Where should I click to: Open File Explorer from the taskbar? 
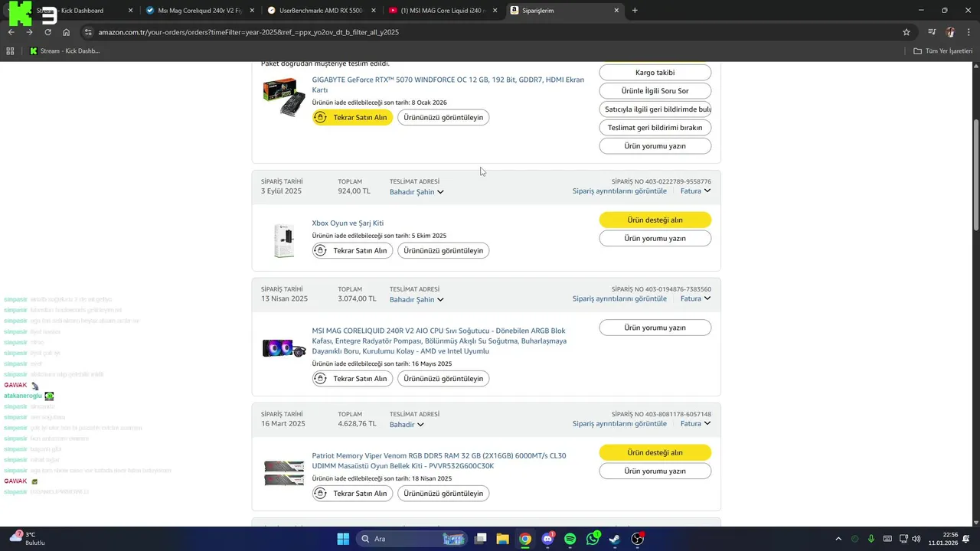click(502, 539)
